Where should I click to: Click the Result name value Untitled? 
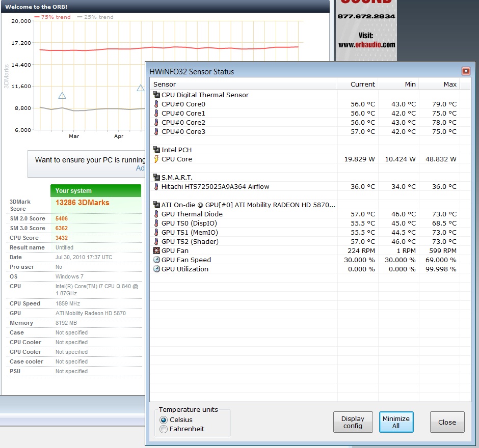pos(64,247)
